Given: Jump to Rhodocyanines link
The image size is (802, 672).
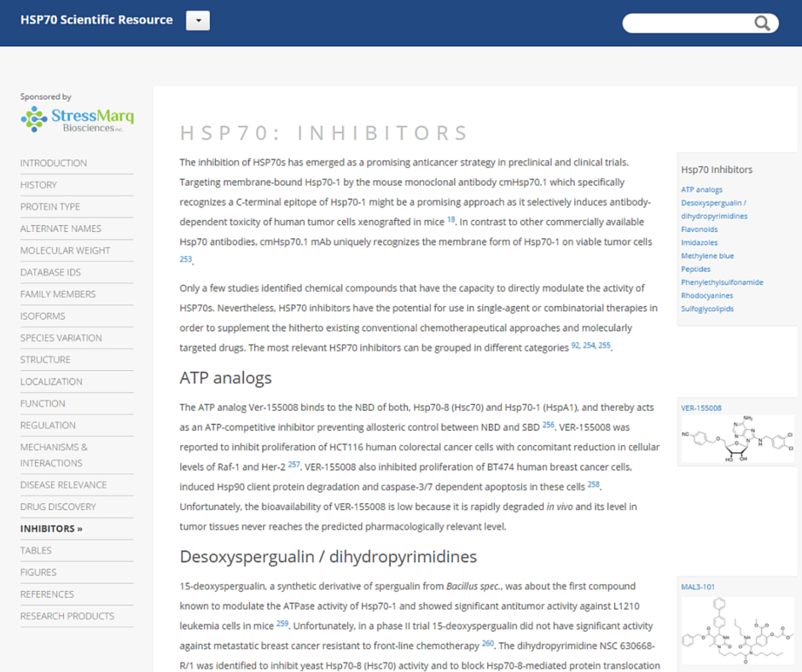Looking at the screenshot, I should pyautogui.click(x=706, y=296).
